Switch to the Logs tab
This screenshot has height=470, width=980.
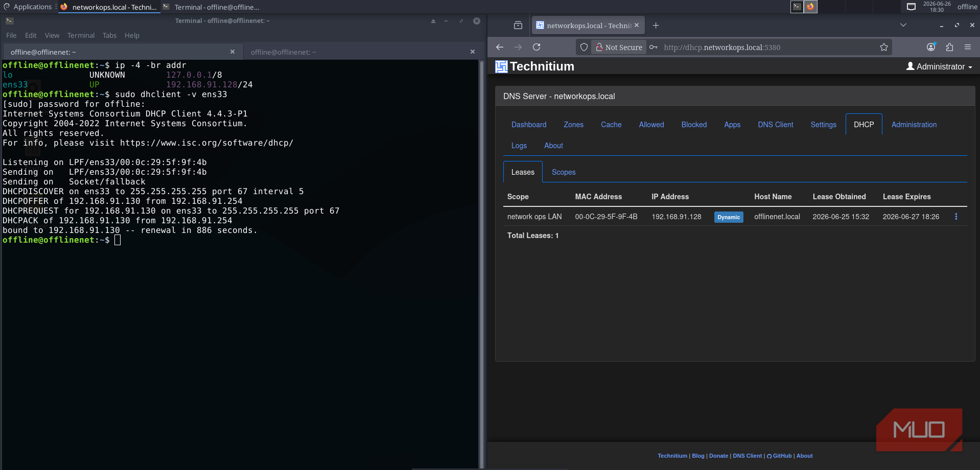(x=519, y=146)
